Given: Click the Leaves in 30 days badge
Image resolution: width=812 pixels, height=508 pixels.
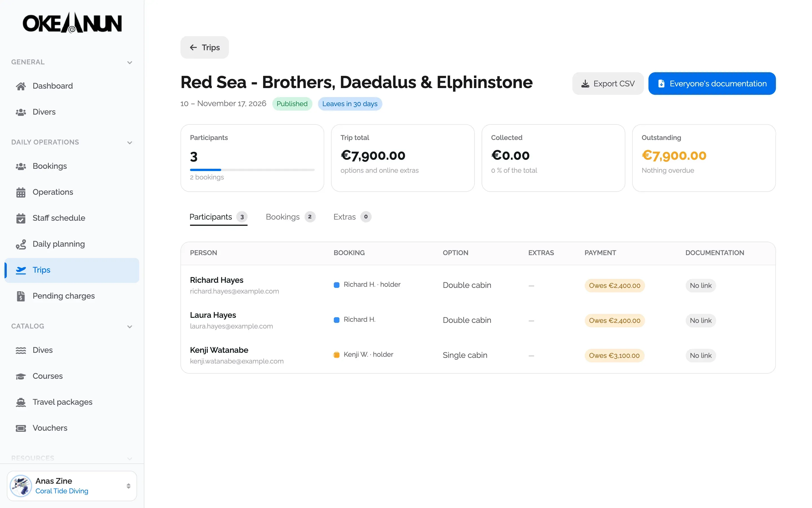Looking at the screenshot, I should [350, 104].
